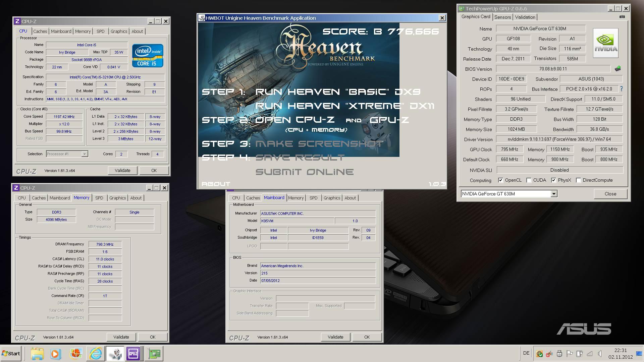Image resolution: width=644 pixels, height=362 pixels.
Task: Click the battery power tray icon
Action: [x=579, y=354]
